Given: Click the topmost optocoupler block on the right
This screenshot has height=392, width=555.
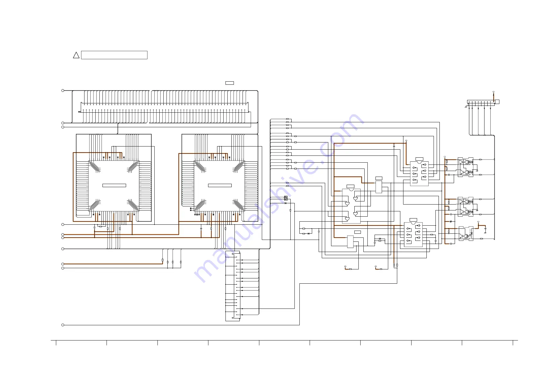Looking at the screenshot, I should click(x=466, y=167).
